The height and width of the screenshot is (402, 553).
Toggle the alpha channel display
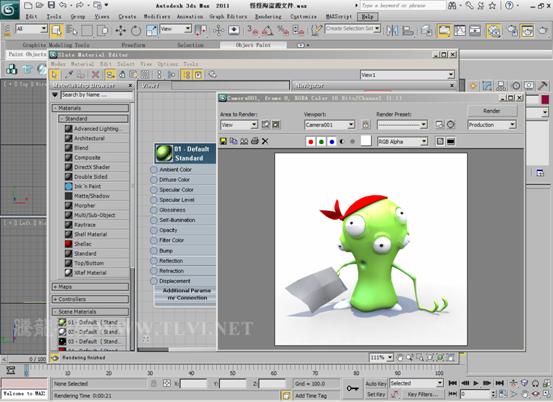click(342, 141)
